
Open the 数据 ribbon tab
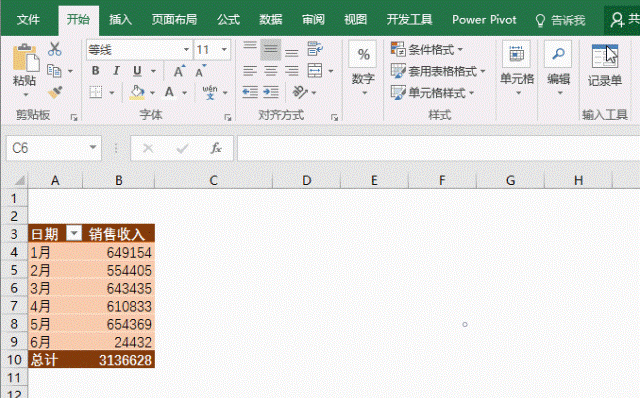coord(271,20)
